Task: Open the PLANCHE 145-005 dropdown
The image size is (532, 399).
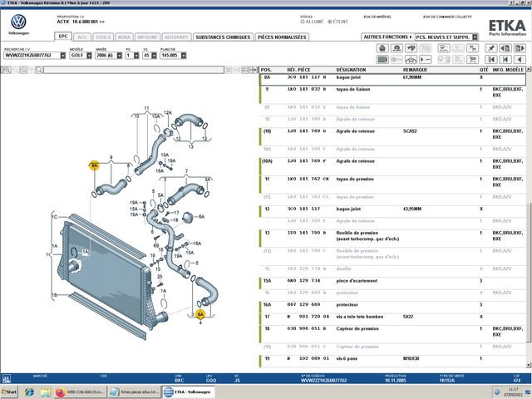Action: pyautogui.click(x=183, y=56)
